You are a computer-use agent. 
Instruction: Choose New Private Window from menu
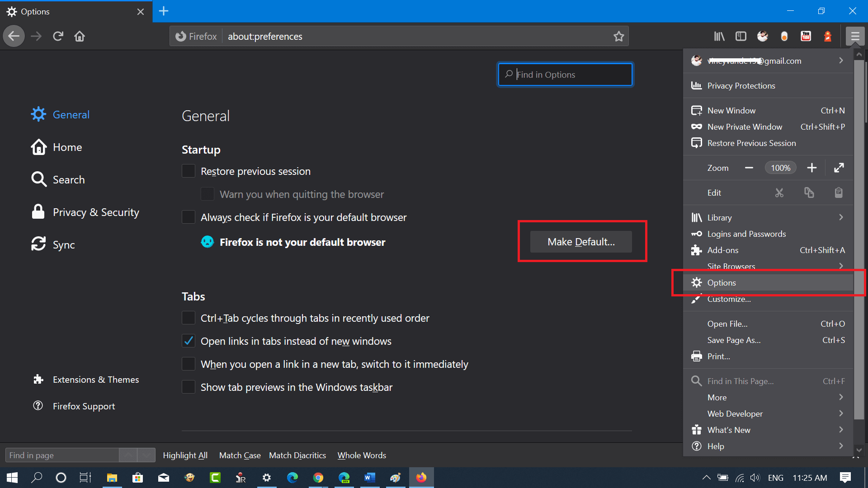768,127
